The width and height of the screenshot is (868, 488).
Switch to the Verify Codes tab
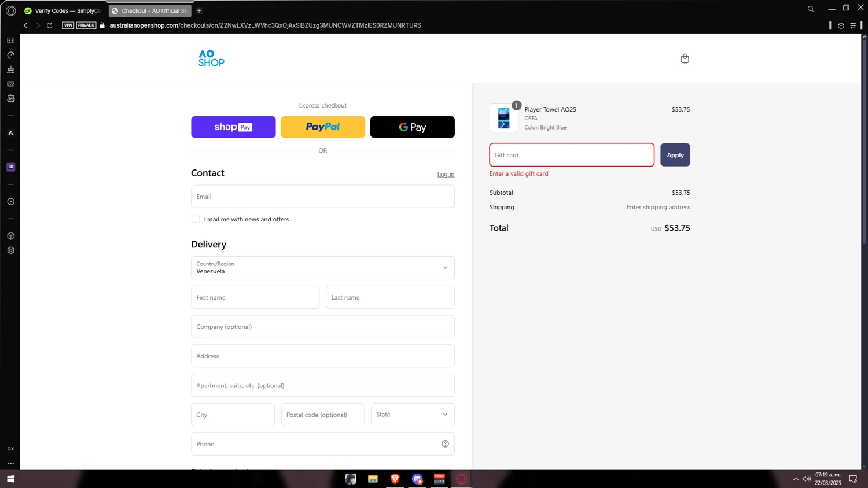tap(63, 10)
